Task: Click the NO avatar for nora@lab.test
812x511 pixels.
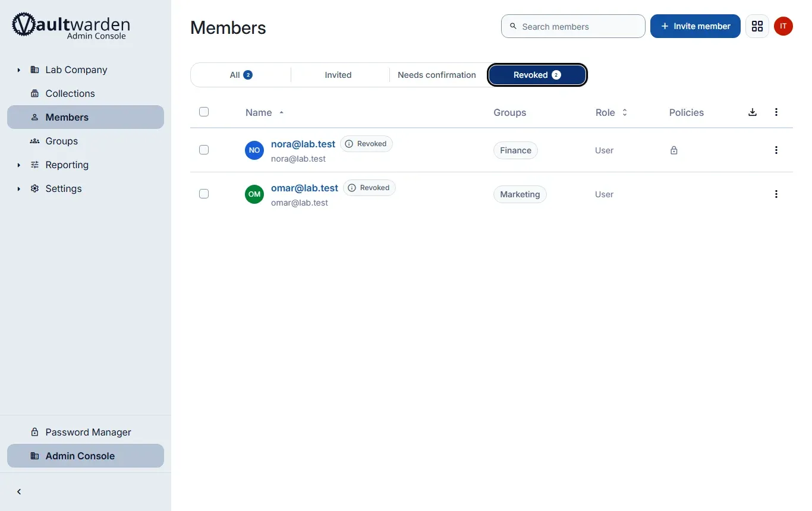Action: pyautogui.click(x=254, y=150)
